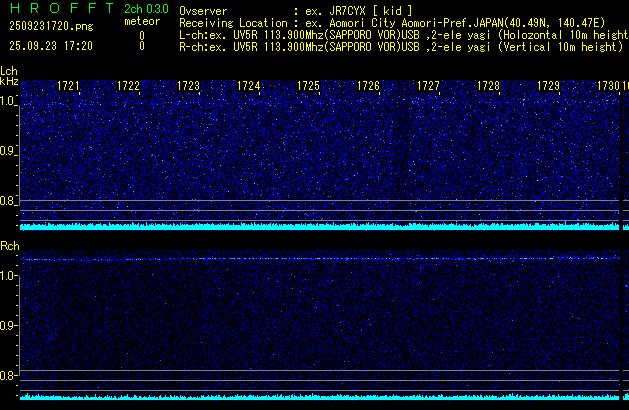Click the Lch channel label
Viewport: 629px width, 410px height.
pyautogui.click(x=9, y=72)
